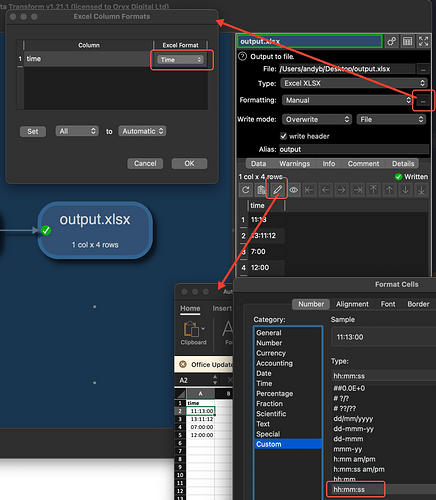
Task: Click the move row to bottom arrow icon
Action: 421,190
